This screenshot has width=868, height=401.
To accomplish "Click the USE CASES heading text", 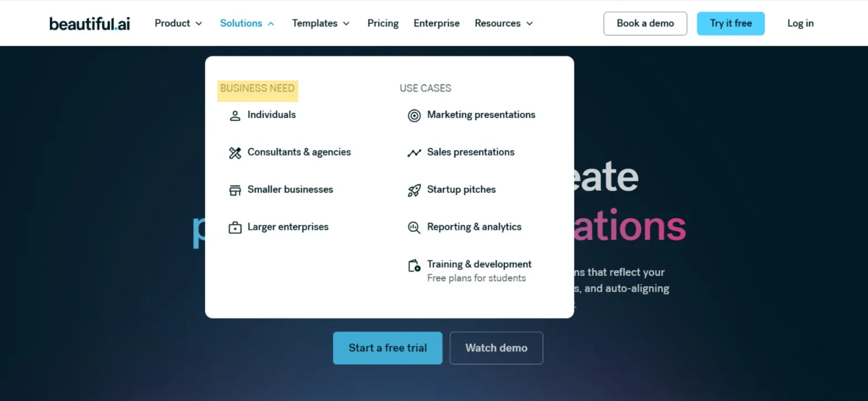I will click(x=425, y=88).
